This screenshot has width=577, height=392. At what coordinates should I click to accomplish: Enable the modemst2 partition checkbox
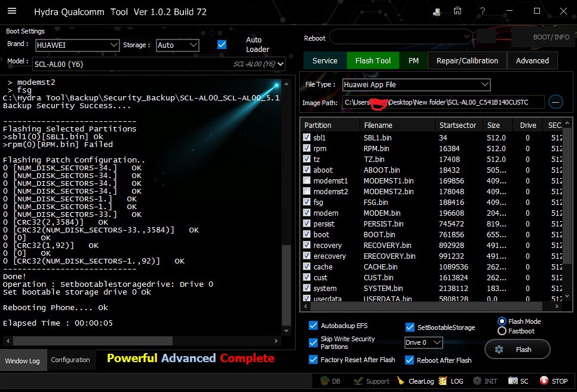pyautogui.click(x=306, y=191)
